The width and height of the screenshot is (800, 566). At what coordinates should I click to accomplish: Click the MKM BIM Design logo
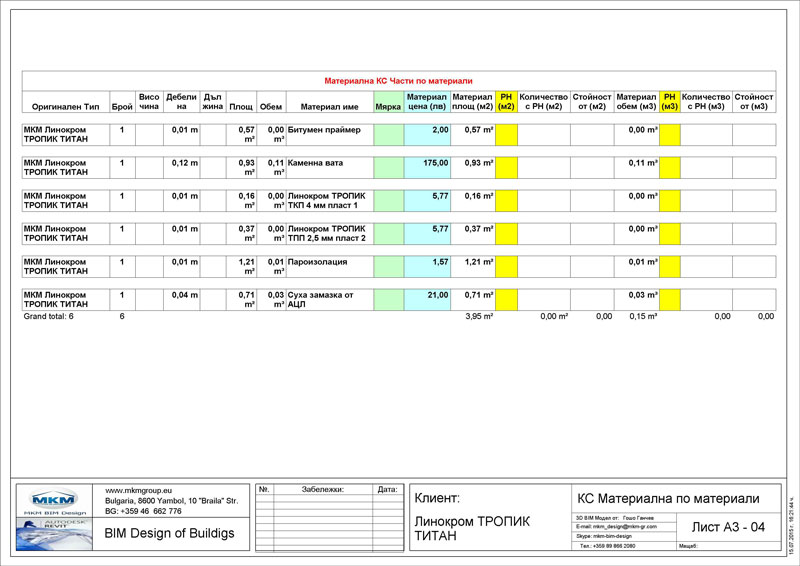(x=54, y=501)
